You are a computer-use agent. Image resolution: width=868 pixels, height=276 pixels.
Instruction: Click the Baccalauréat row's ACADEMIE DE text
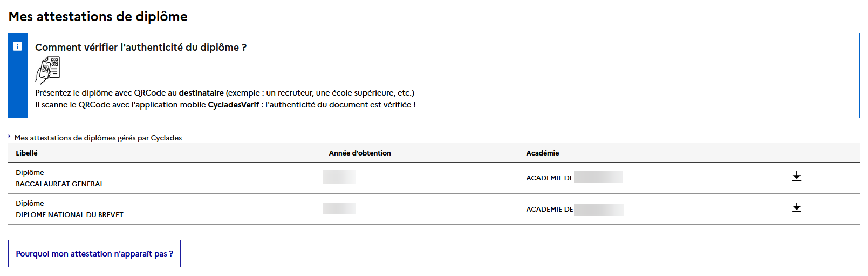pyautogui.click(x=549, y=178)
